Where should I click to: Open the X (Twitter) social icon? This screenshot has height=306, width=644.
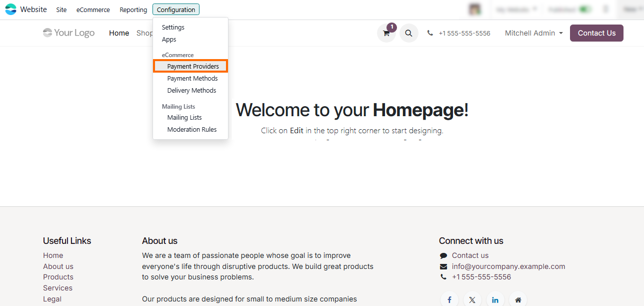pyautogui.click(x=472, y=299)
